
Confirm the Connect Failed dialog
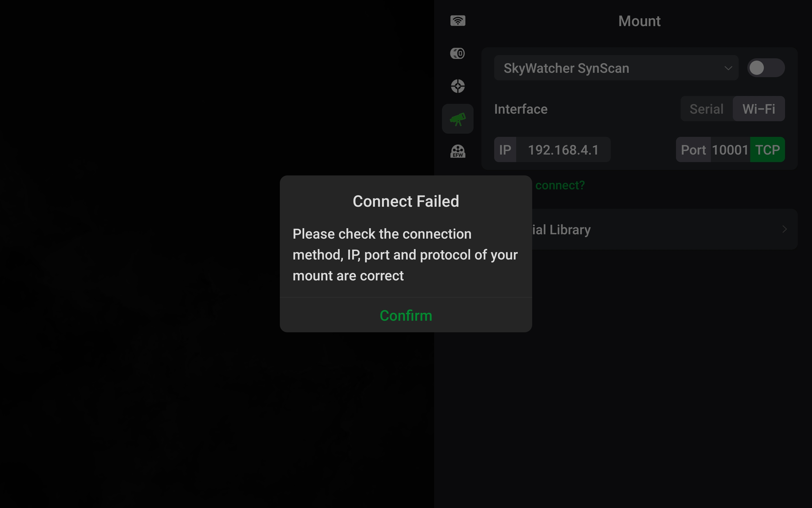click(x=405, y=315)
